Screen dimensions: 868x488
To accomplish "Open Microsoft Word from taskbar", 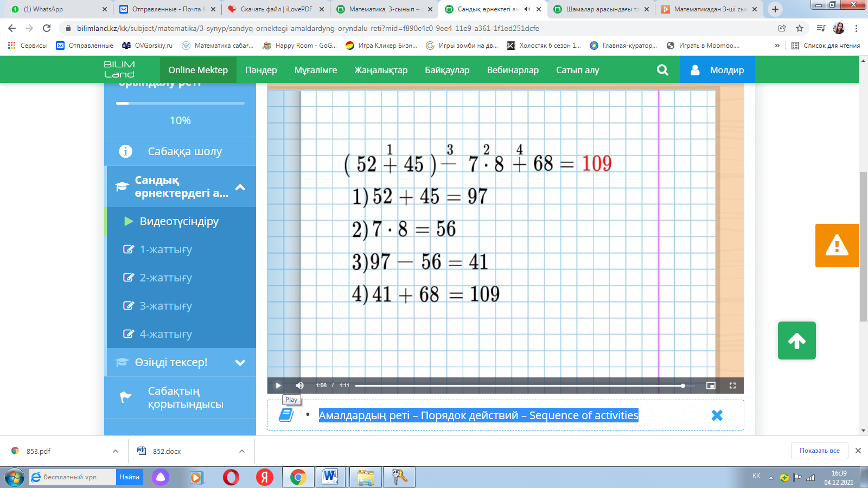I will tap(330, 477).
